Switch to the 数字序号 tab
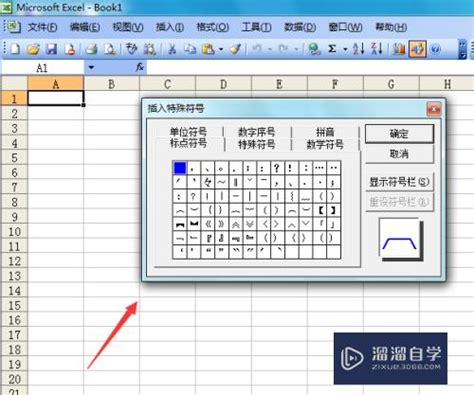474x395 pixels. tap(257, 132)
